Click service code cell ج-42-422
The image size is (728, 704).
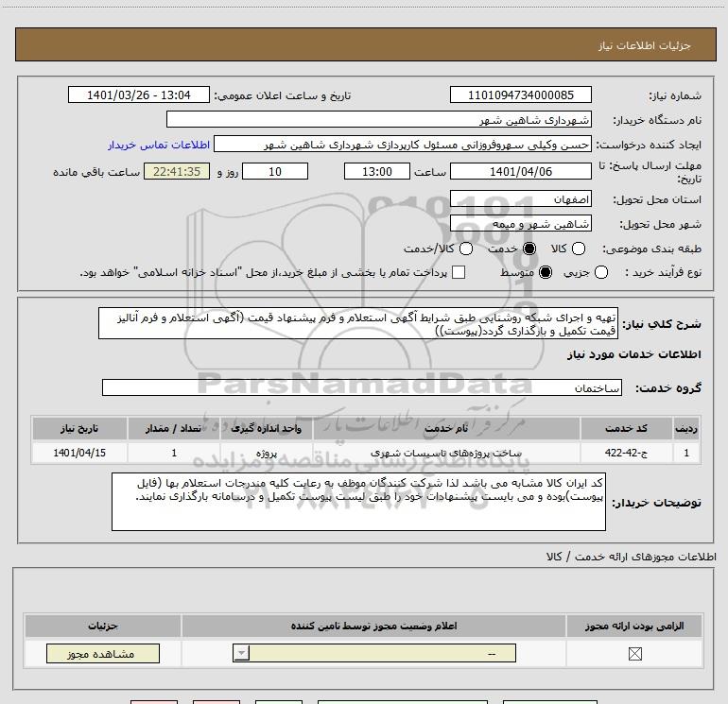(x=626, y=453)
